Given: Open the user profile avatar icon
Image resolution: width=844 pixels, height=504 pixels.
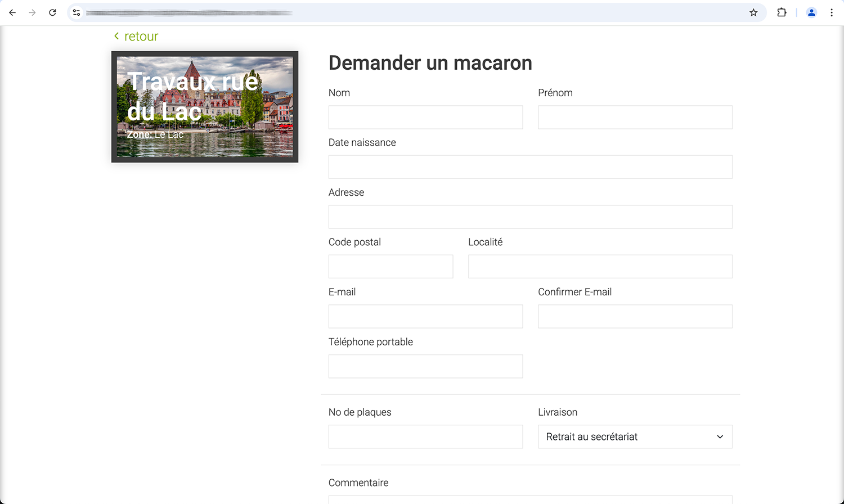Looking at the screenshot, I should pyautogui.click(x=811, y=12).
